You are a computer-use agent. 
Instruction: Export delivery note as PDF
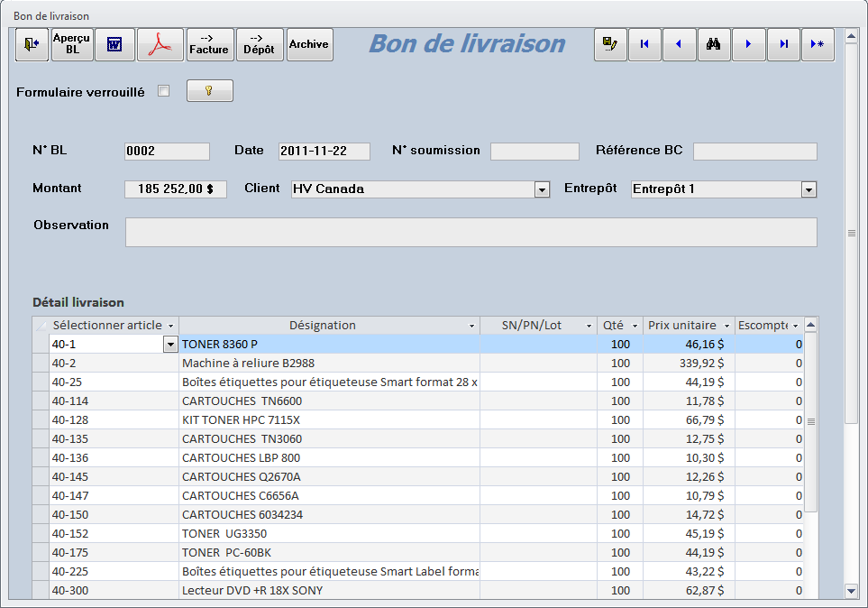point(160,44)
